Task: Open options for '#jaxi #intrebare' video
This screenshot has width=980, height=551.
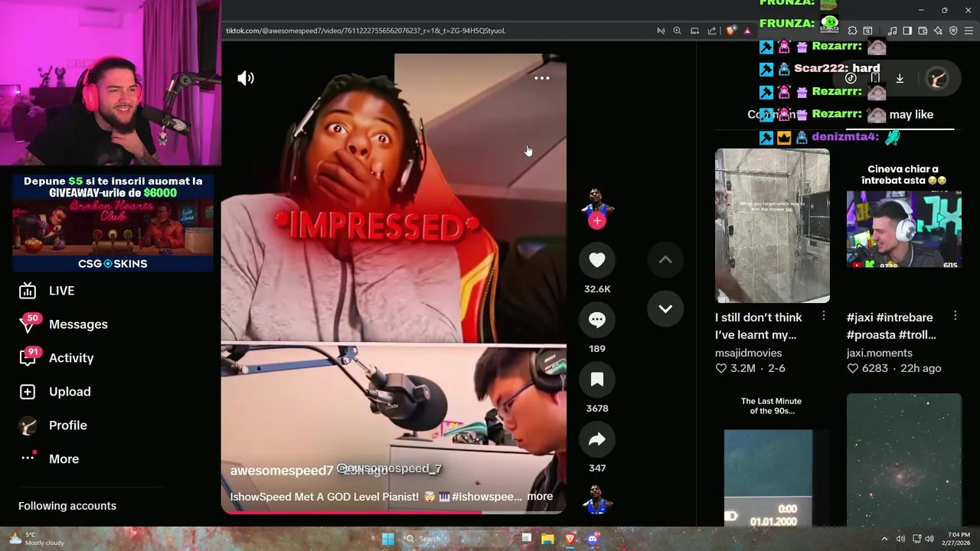Action: click(955, 316)
